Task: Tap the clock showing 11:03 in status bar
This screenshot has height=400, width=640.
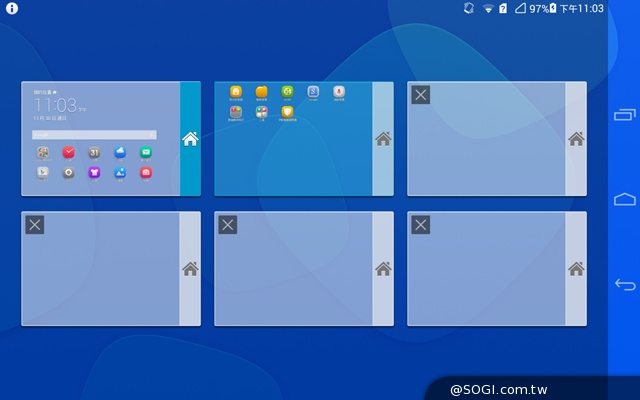Action: (x=581, y=8)
